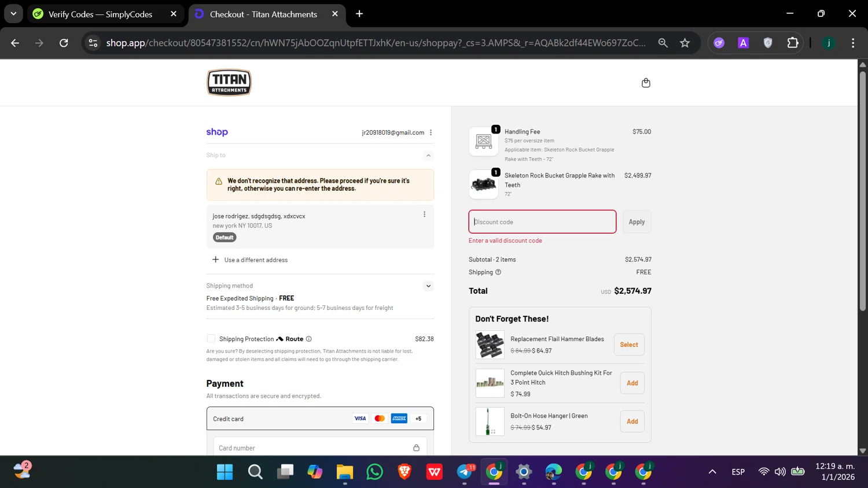Open the tab search dropdown arrow
Image resolution: width=868 pixels, height=488 pixels.
[13, 14]
